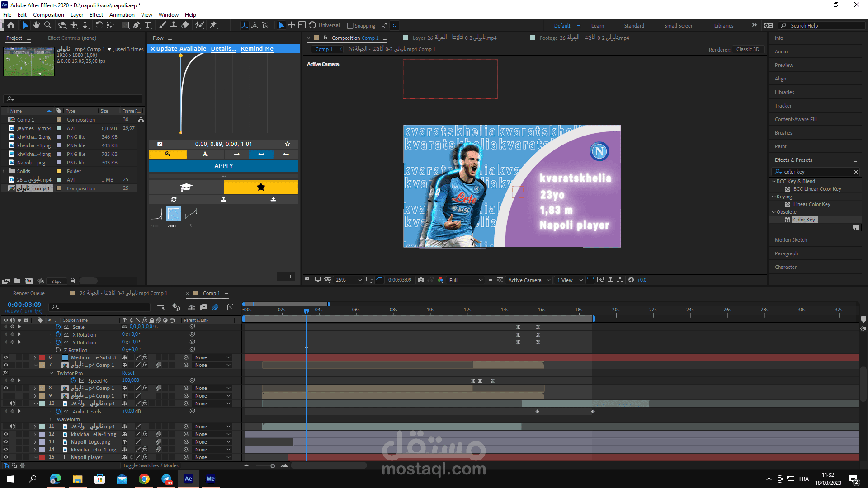Click the APPLY button in Flow
Image resolution: width=868 pixels, height=488 pixels.
[223, 166]
